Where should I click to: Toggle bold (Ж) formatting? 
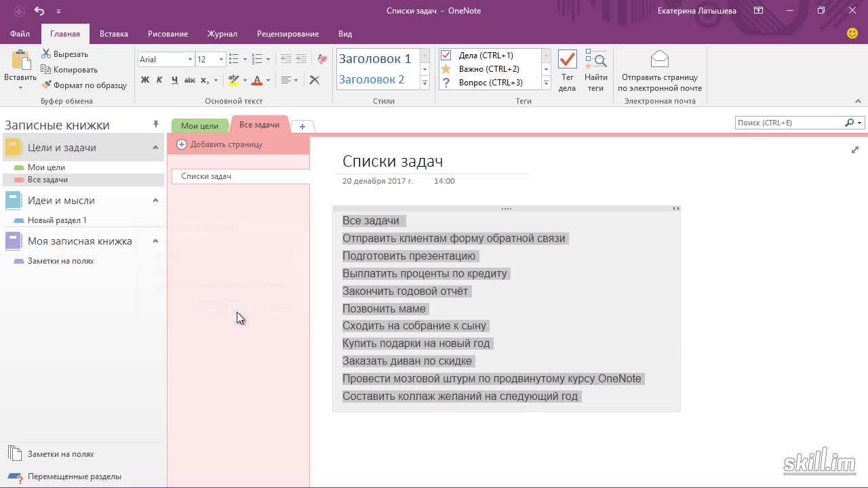[x=145, y=80]
